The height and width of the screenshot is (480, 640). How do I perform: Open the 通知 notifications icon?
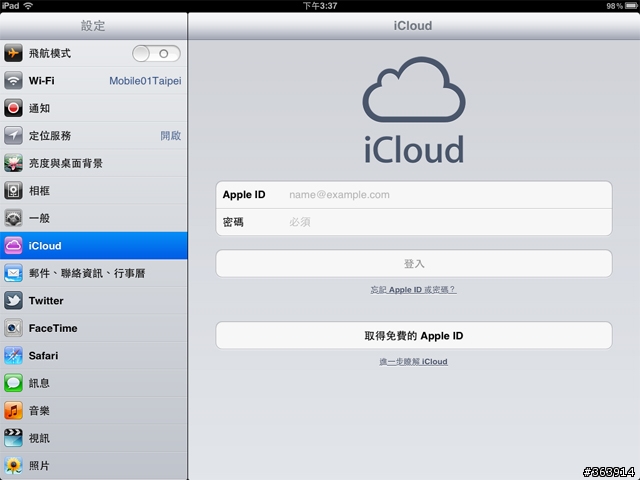coord(13,108)
